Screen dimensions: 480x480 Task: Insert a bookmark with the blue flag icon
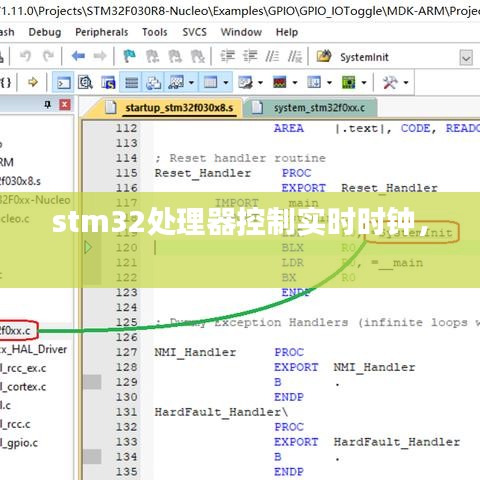129,56
